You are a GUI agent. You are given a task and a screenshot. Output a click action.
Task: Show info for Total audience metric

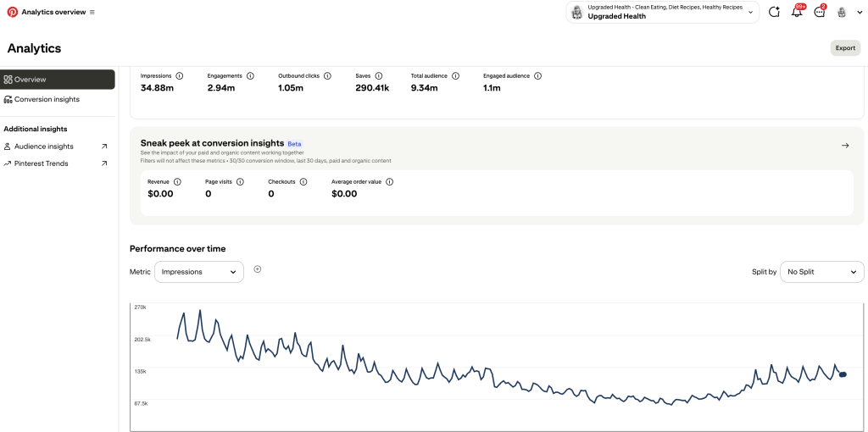tap(455, 75)
